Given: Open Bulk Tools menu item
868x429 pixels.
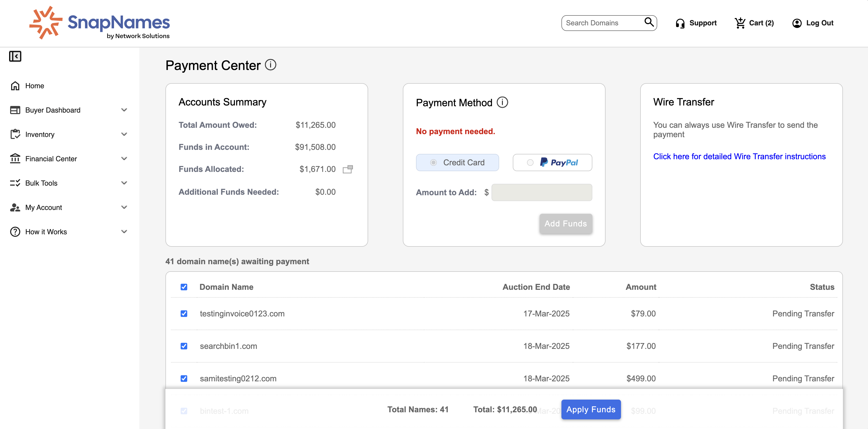Looking at the screenshot, I should click(x=42, y=183).
